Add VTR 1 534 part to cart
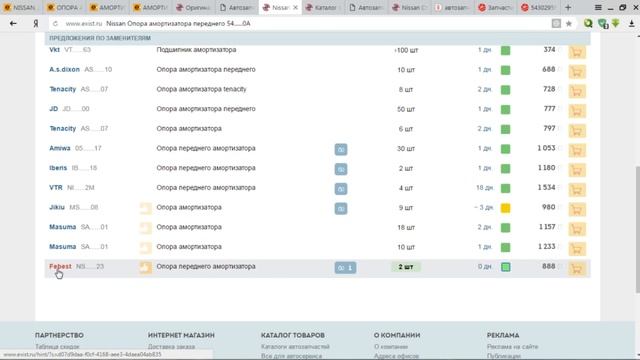The height and width of the screenshot is (360, 640). coord(577,189)
